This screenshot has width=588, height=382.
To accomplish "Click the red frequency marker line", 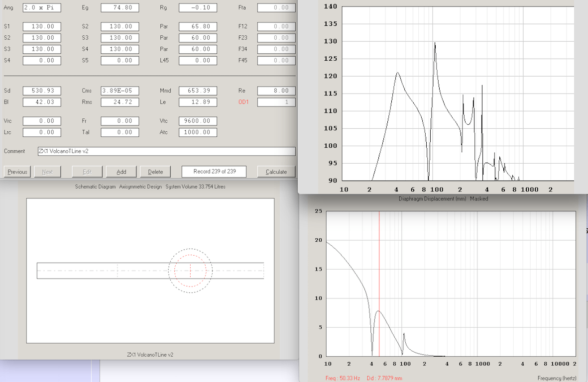I will (379, 284).
